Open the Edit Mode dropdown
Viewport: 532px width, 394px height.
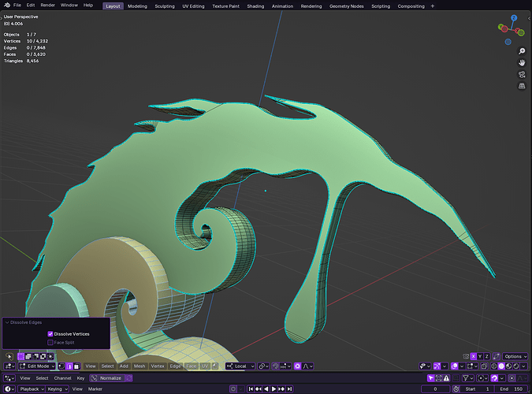point(37,366)
